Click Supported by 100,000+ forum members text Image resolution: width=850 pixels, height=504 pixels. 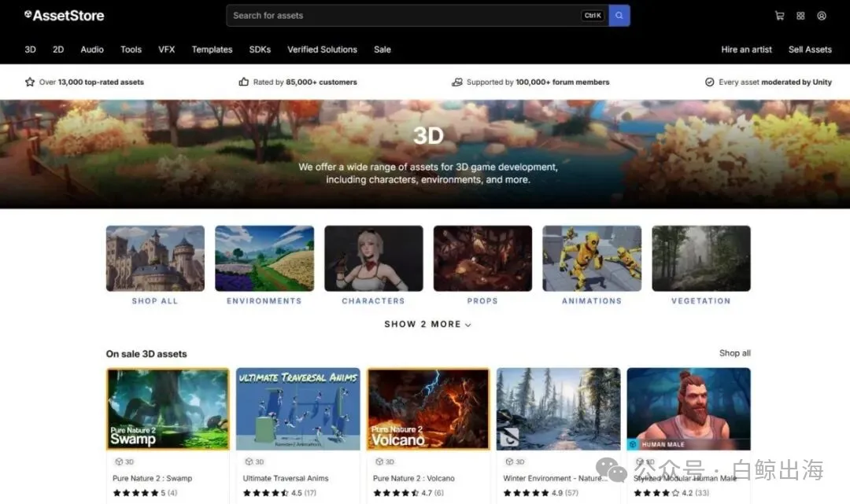(538, 83)
